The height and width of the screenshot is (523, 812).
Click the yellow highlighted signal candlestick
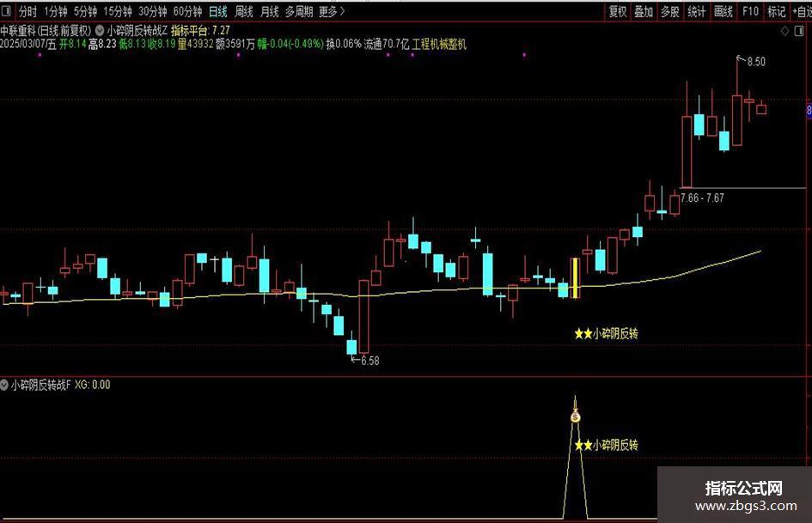coord(575,278)
